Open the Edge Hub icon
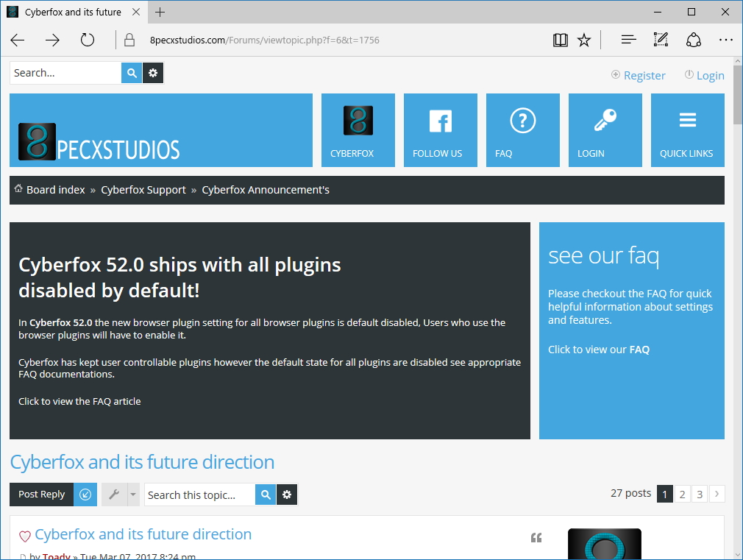The width and height of the screenshot is (743, 560). [x=628, y=40]
